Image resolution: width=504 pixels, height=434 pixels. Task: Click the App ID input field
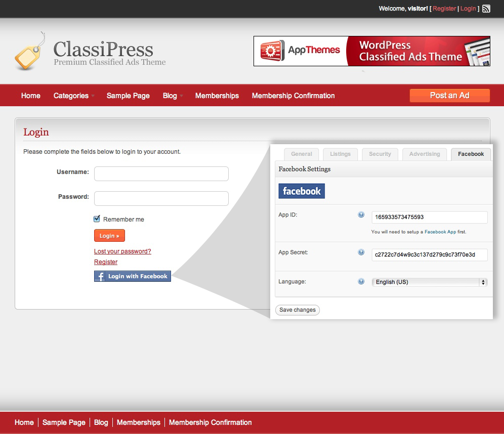click(x=430, y=217)
